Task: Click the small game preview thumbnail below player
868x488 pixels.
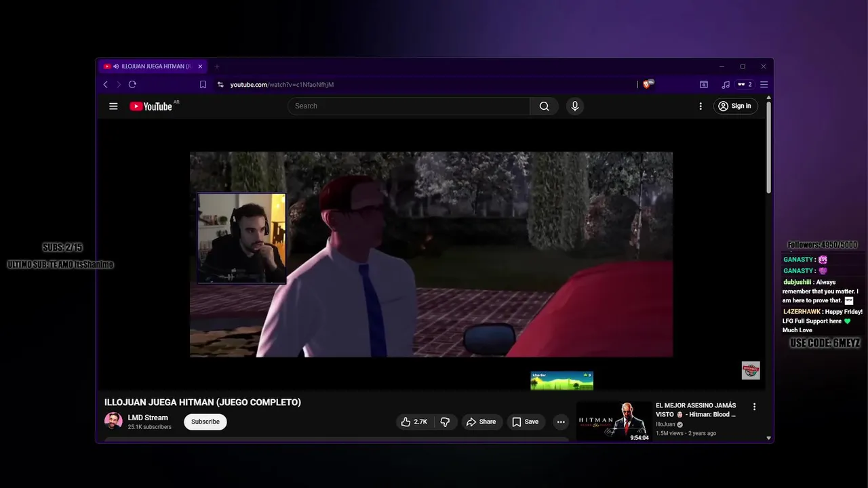Action: [561, 380]
